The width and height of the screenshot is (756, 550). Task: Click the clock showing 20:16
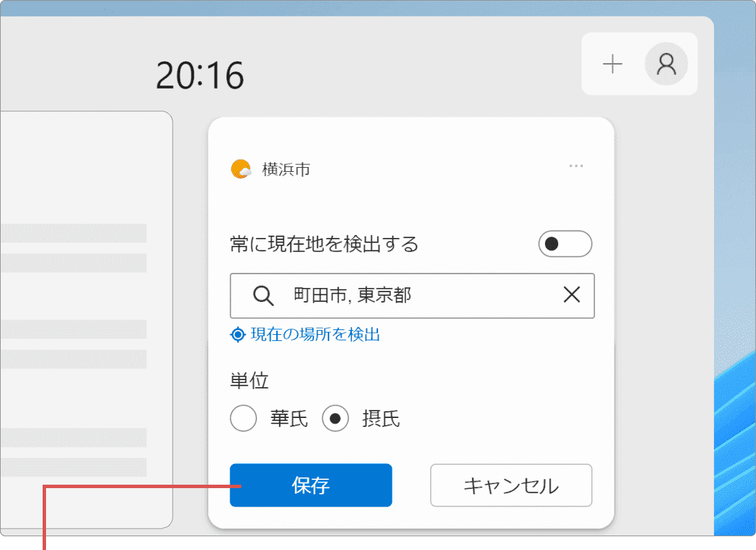[x=201, y=75]
